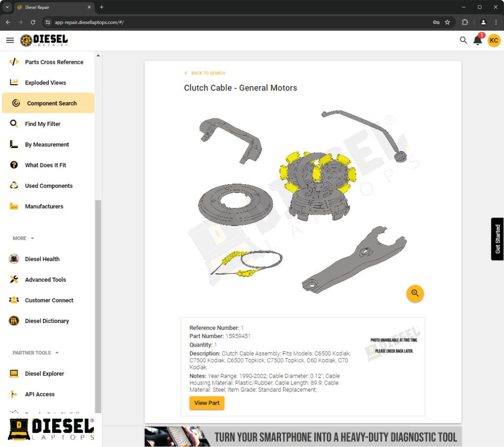This screenshot has height=447, width=504.
Task: Open the hamburger navigation menu
Action: pos(10,40)
